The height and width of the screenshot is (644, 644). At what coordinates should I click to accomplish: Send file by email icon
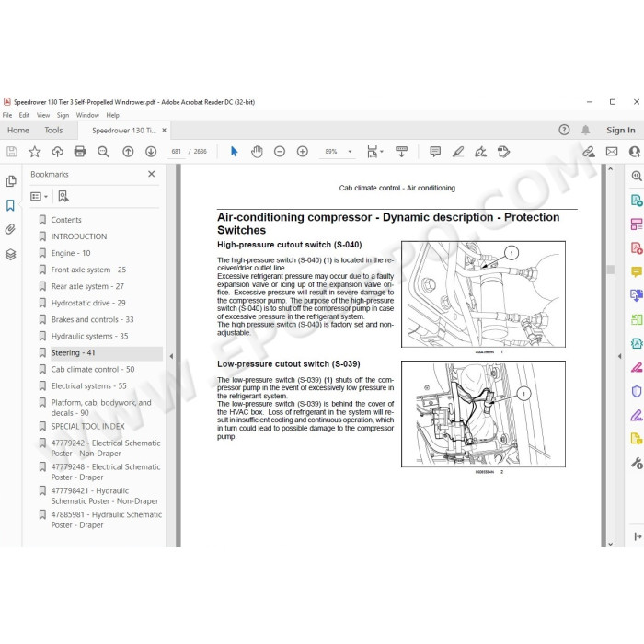tap(612, 152)
